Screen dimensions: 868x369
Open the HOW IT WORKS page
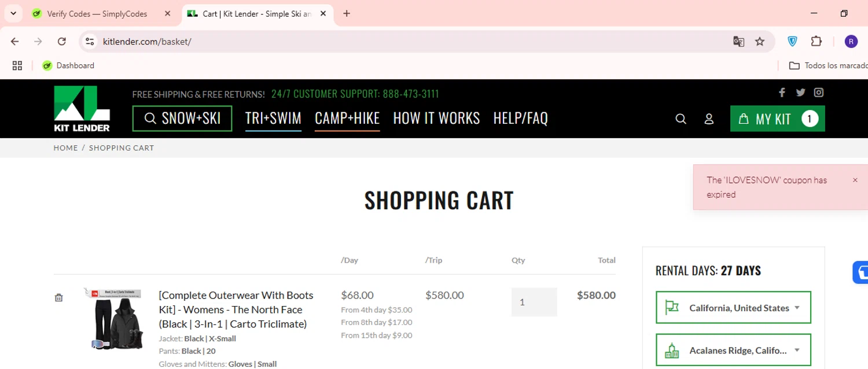tap(436, 119)
